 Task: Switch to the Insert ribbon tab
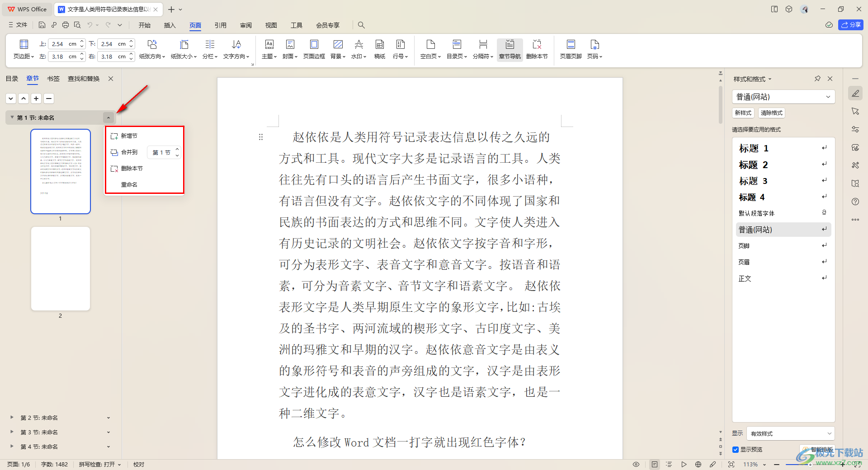(x=170, y=25)
